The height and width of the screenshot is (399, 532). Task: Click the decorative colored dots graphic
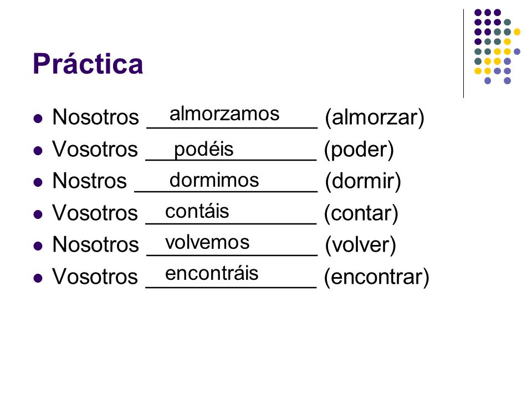[x=497, y=47]
